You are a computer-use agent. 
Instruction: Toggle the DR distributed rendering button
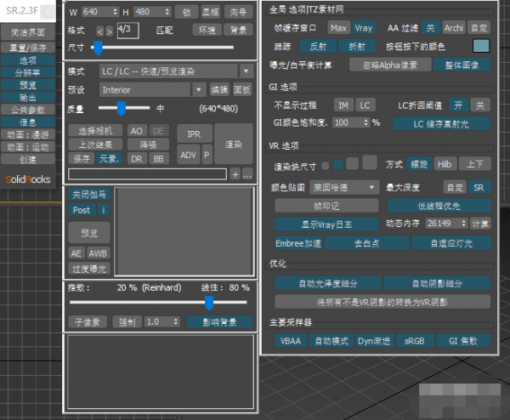[137, 158]
